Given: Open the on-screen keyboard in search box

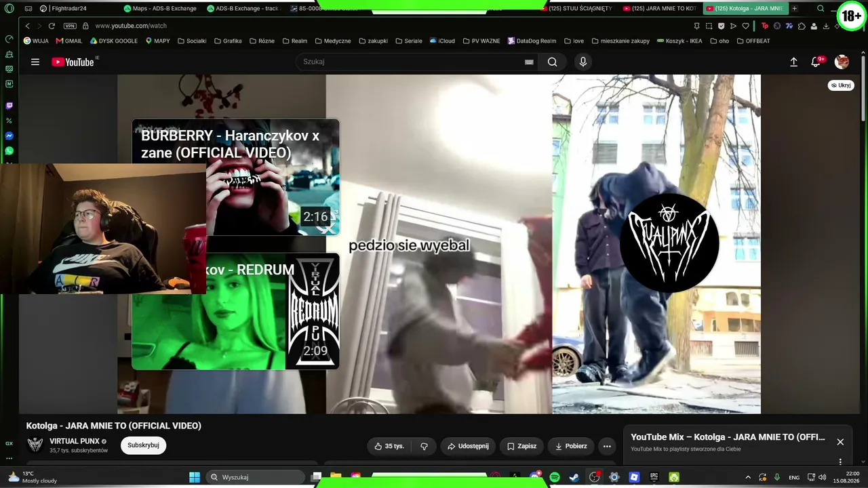Looking at the screenshot, I should pos(529,62).
